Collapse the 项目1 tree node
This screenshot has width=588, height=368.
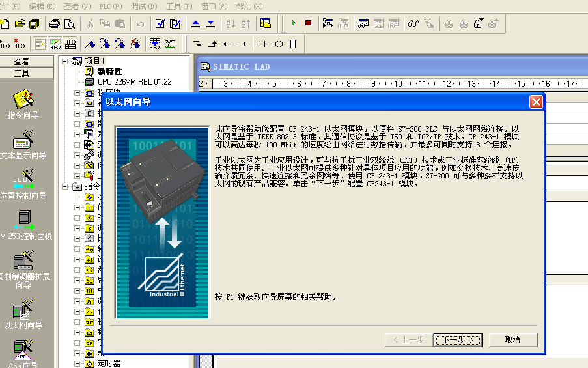pos(65,61)
